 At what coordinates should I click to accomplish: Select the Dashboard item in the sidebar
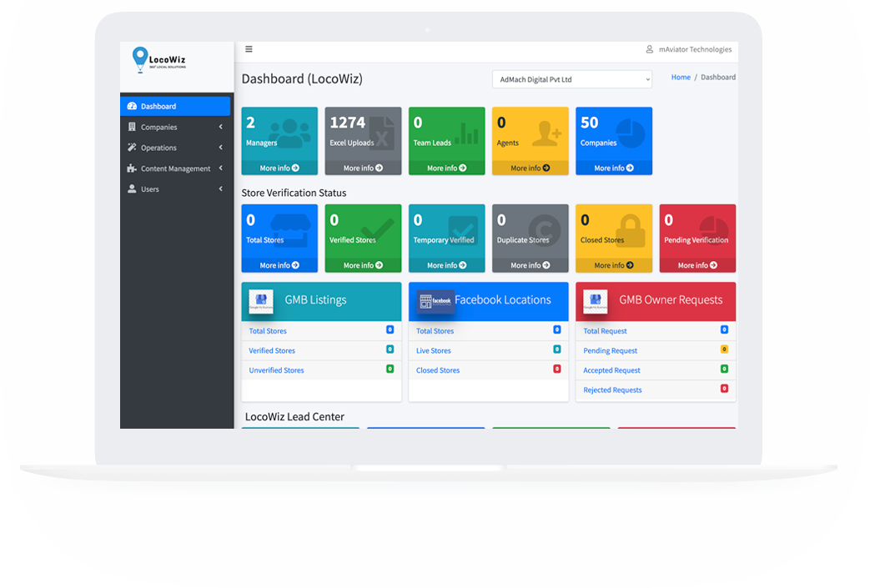[176, 106]
